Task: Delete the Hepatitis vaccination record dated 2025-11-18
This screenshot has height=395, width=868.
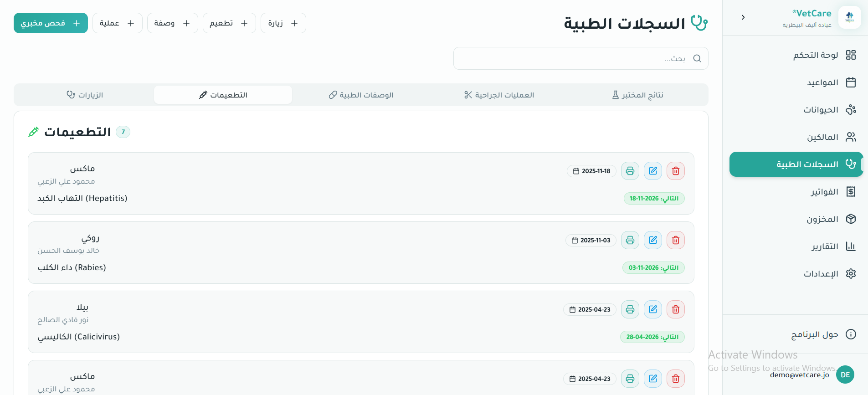Action: [676, 171]
